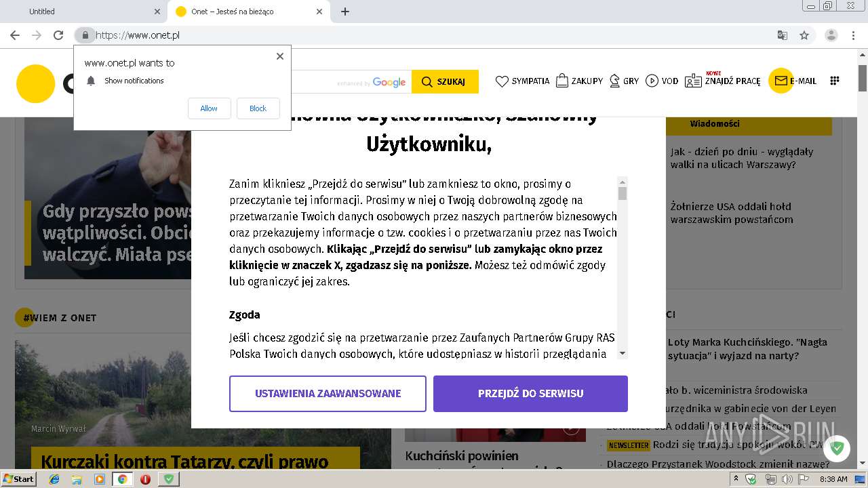Open GRY chess piece link
This screenshot has width=868, height=488.
[x=624, y=81]
